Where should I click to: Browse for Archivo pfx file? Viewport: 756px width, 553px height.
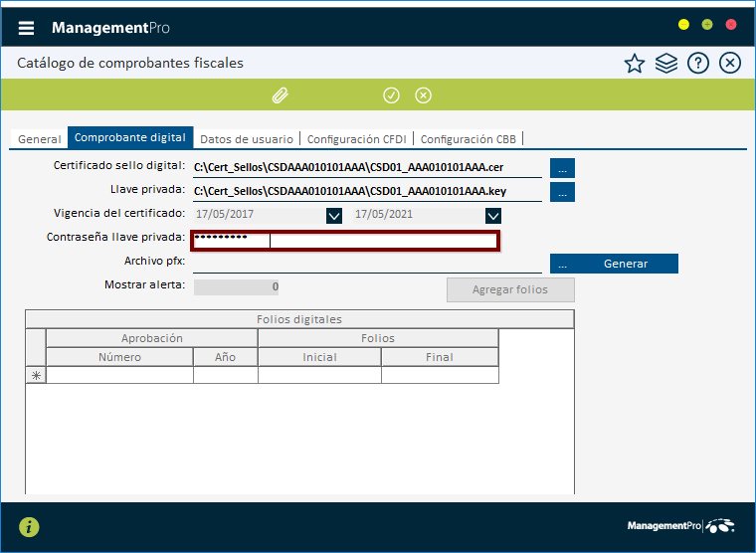pyautogui.click(x=562, y=264)
